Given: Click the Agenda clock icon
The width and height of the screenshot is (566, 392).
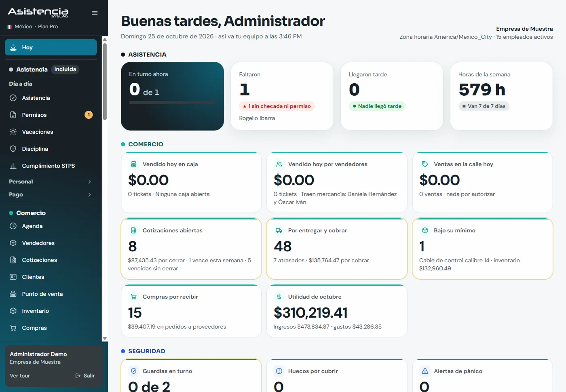Looking at the screenshot, I should 13,226.
